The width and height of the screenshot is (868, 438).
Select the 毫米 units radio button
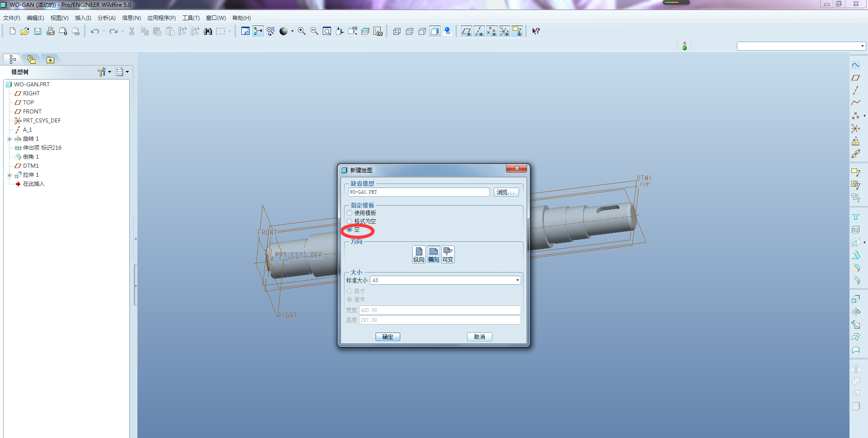click(349, 299)
